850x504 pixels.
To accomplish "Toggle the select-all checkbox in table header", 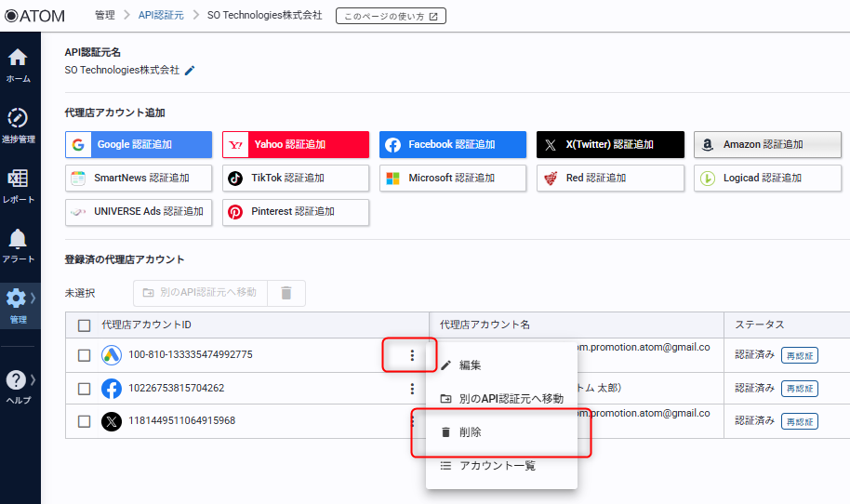I will click(85, 325).
